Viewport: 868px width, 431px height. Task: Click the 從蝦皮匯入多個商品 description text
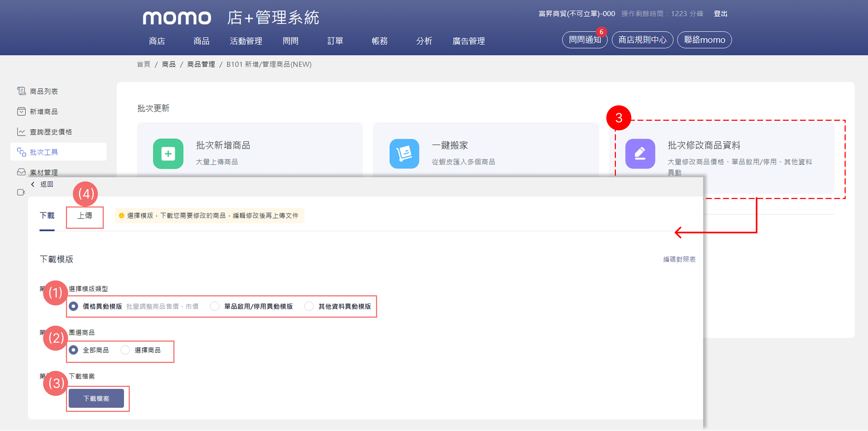click(463, 162)
